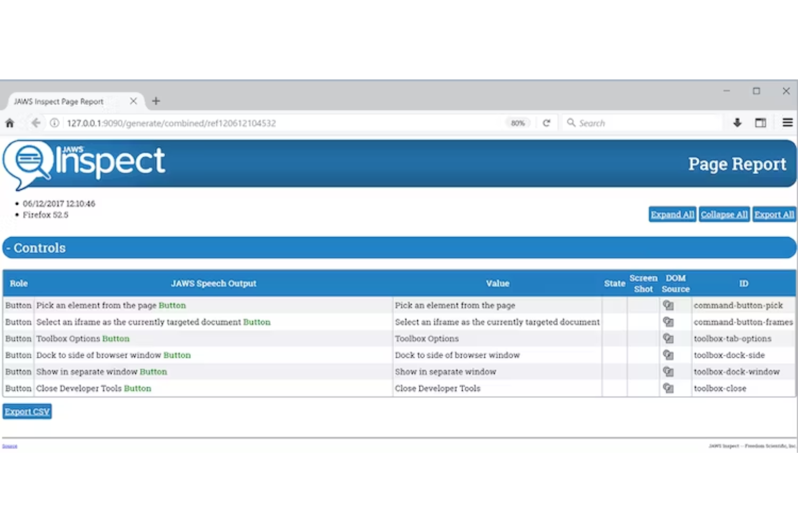Click the date '06/12/2017 12:10:46'
Image resolution: width=798 pixels, height=532 pixels.
tap(59, 204)
